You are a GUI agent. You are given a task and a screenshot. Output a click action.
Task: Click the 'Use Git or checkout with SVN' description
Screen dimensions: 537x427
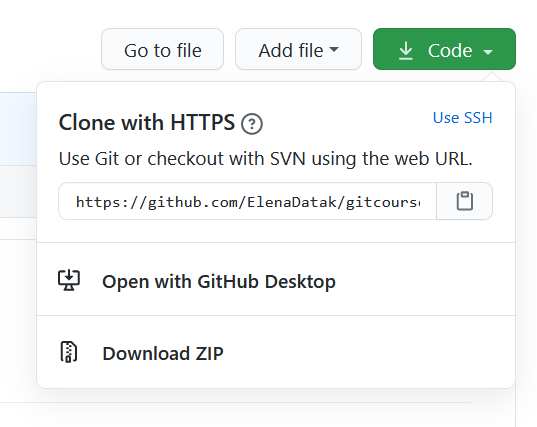pyautogui.click(x=266, y=159)
